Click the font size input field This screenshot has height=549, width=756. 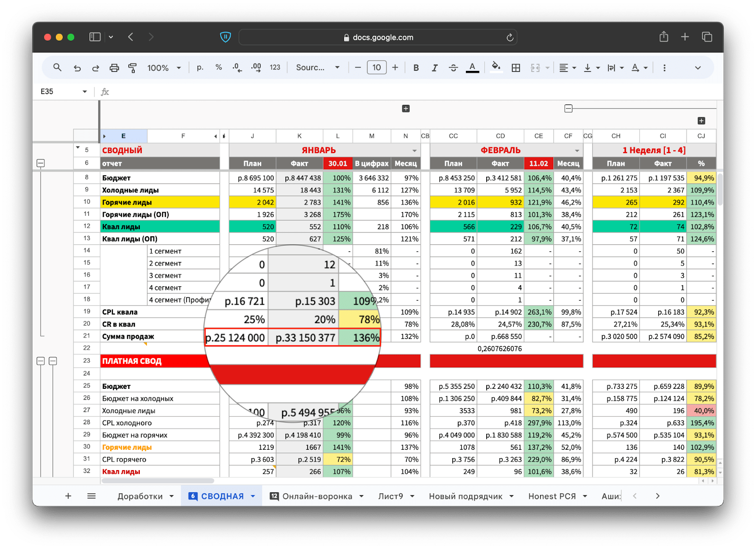point(377,68)
